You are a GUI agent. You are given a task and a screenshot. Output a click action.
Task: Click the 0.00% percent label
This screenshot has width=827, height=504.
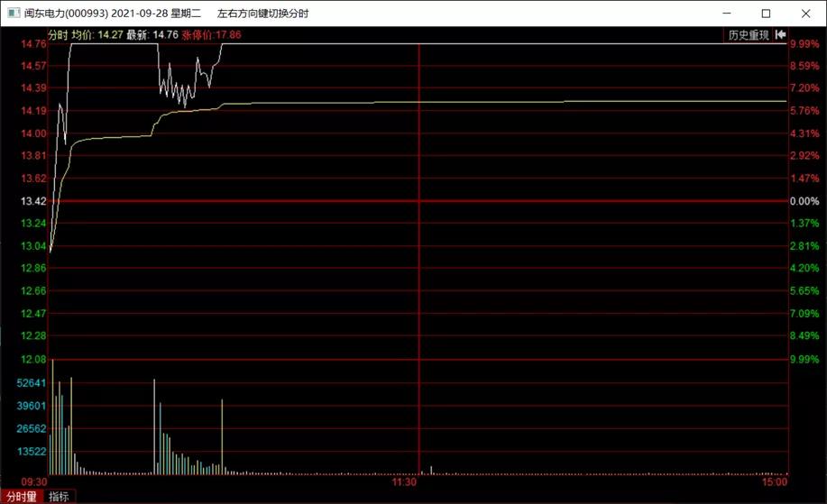click(804, 201)
